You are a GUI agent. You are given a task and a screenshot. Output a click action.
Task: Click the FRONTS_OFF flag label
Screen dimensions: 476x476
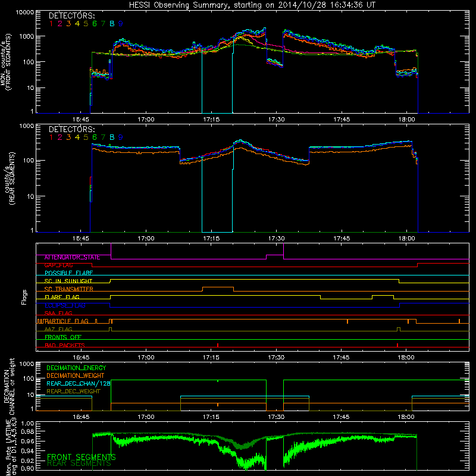pyautogui.click(x=63, y=337)
